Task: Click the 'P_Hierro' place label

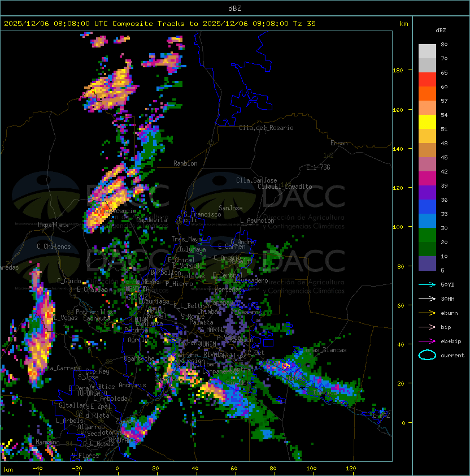Action: click(x=179, y=284)
